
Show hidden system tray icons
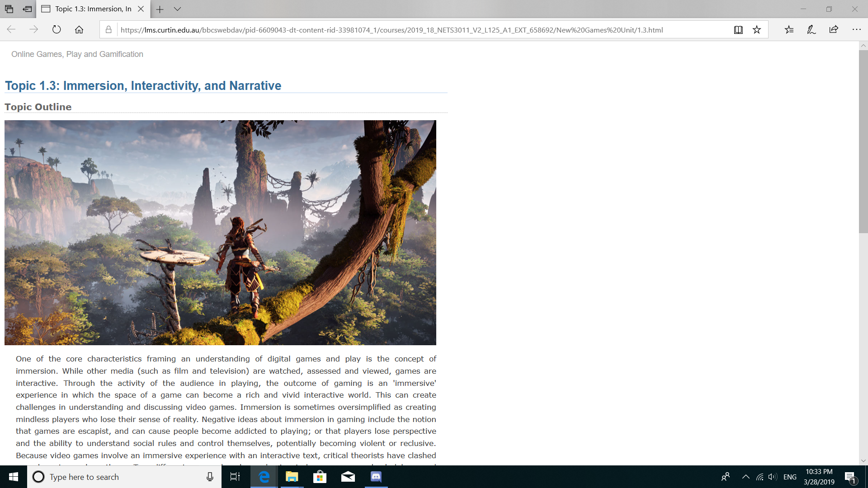pyautogui.click(x=746, y=477)
